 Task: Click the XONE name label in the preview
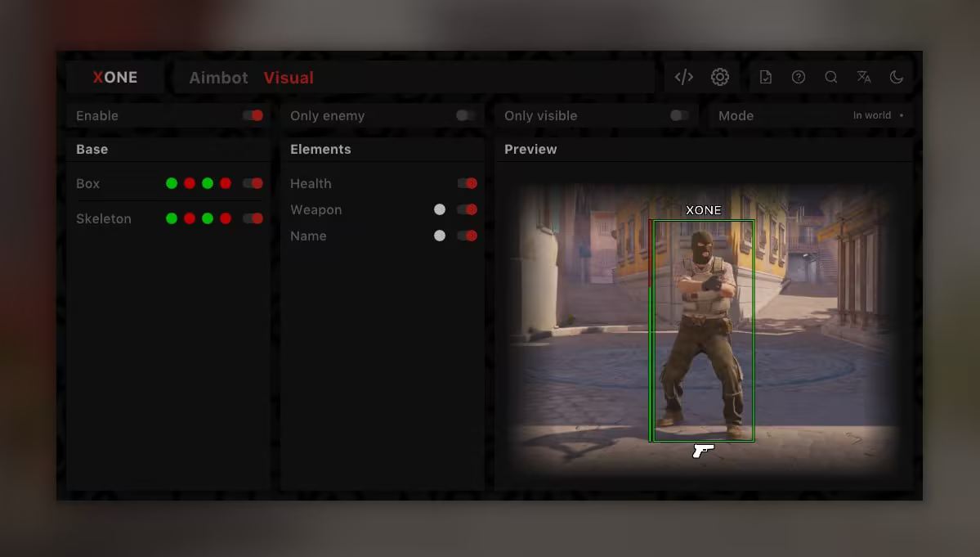tap(703, 210)
